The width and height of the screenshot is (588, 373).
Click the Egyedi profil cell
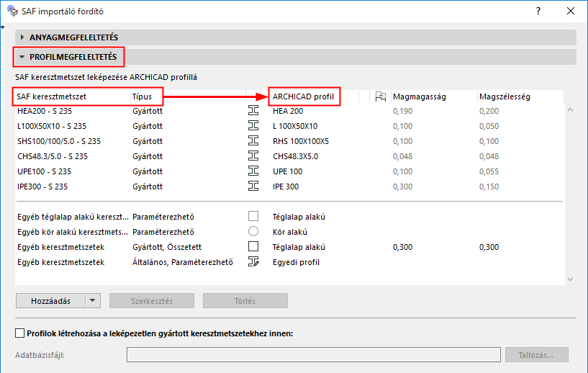(297, 262)
